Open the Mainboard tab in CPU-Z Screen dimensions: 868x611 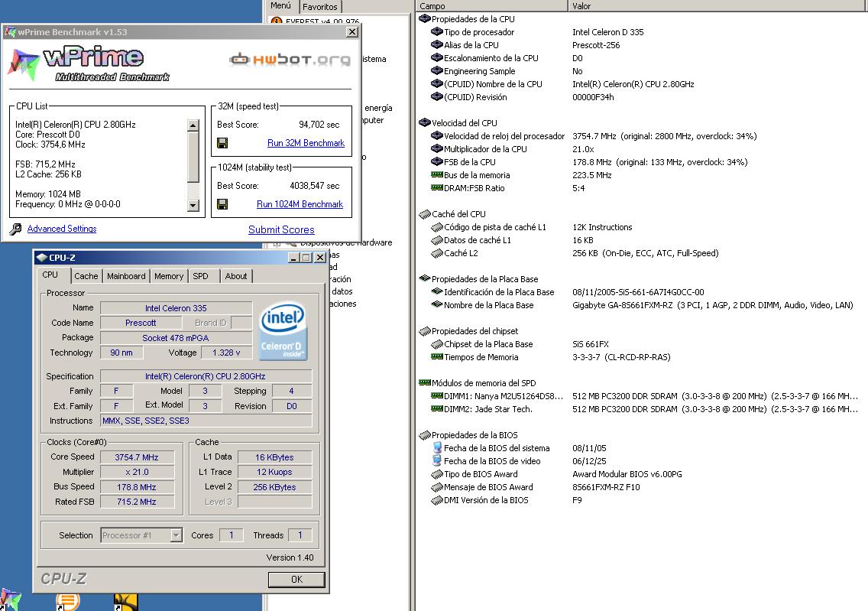(x=126, y=276)
